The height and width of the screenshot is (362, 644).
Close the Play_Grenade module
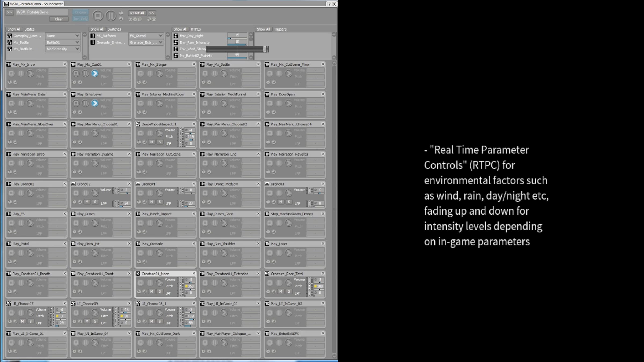tap(194, 244)
